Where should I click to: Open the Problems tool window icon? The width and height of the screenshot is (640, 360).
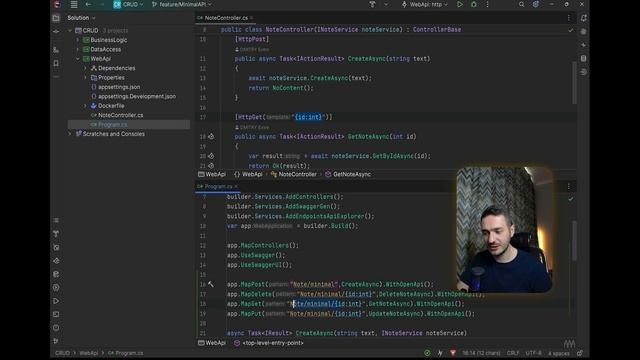coord(56,328)
